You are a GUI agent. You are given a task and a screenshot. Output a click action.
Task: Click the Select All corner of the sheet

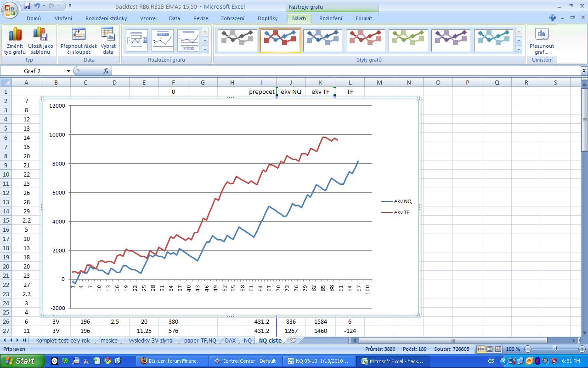6,82
